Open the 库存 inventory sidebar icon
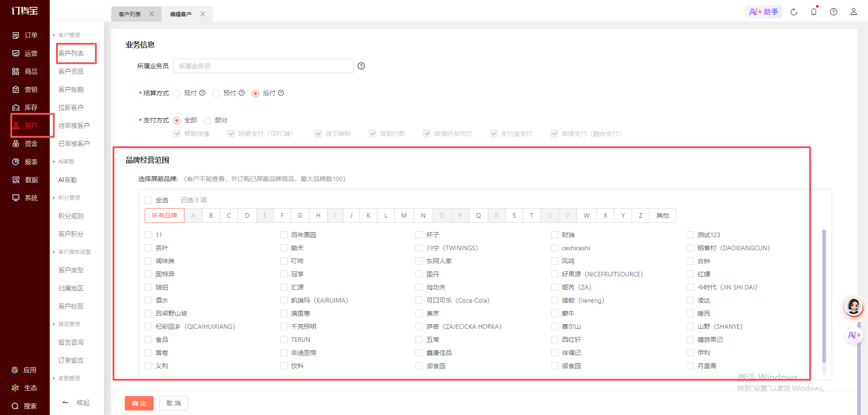This screenshot has width=868, height=415. pos(16,107)
